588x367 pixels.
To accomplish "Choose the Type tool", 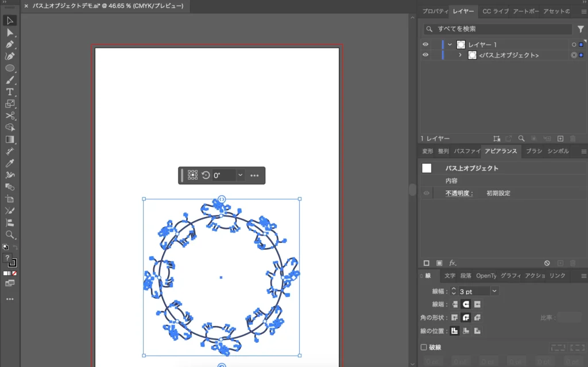I will [x=10, y=92].
